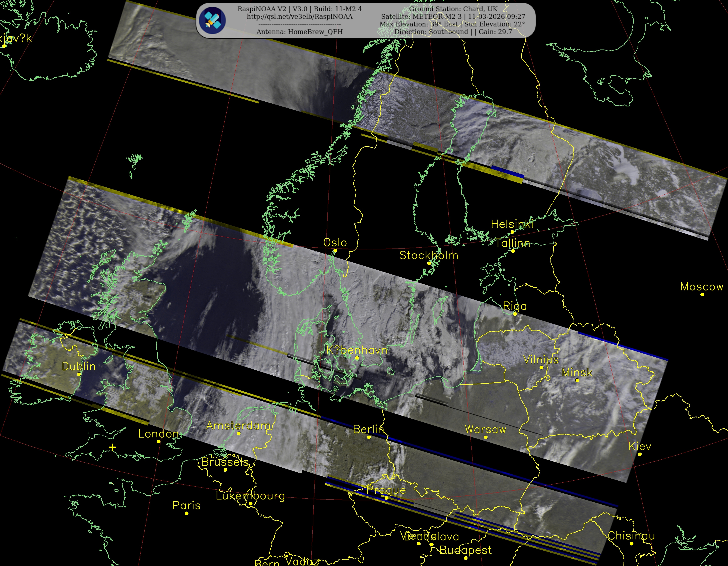Click the Berlin city label
The image size is (728, 566).
point(368,429)
